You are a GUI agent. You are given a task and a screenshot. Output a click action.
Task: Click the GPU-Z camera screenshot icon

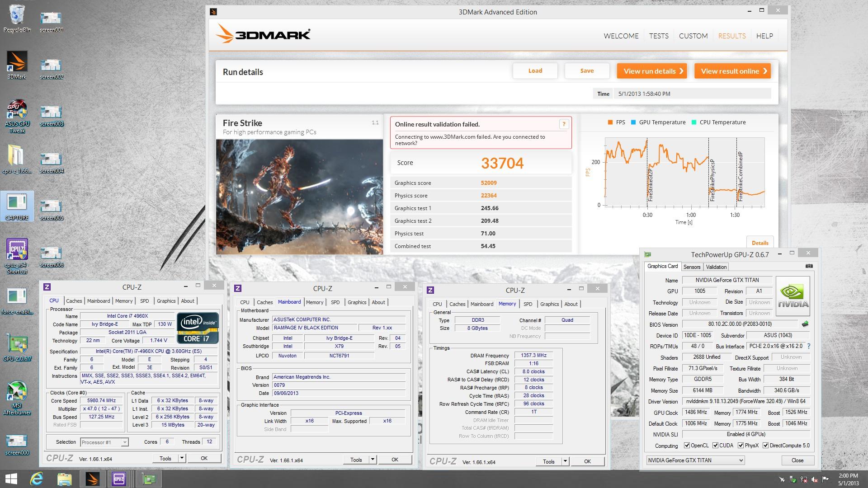point(809,266)
